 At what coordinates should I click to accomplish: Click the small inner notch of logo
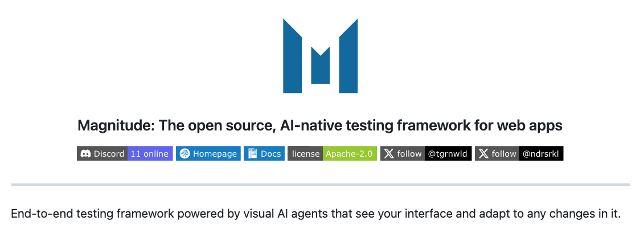(x=321, y=66)
